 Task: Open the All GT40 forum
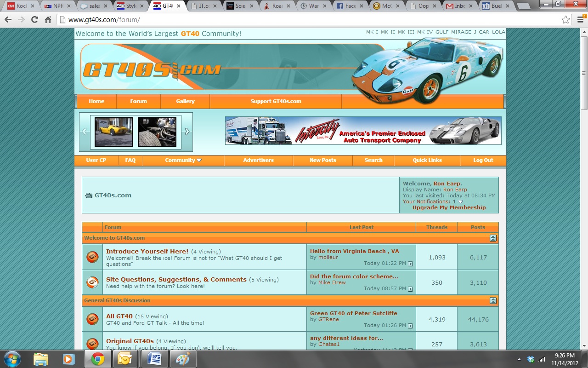pos(119,316)
